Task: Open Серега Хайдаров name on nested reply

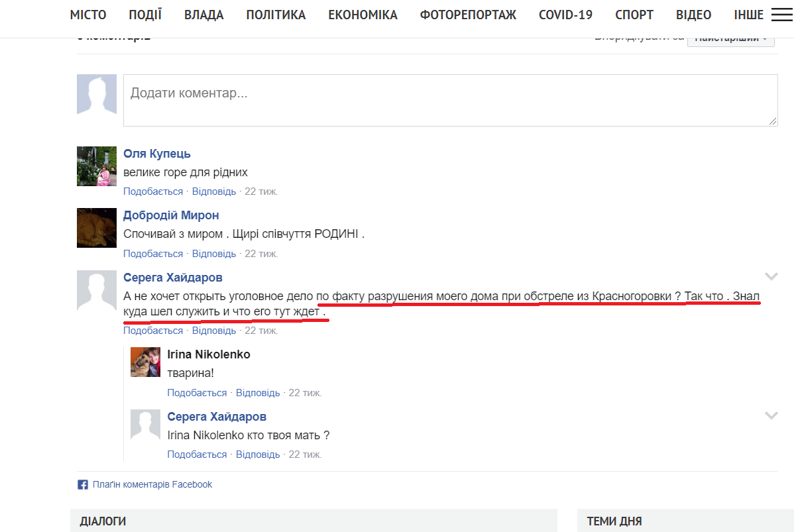Action: 217,417
